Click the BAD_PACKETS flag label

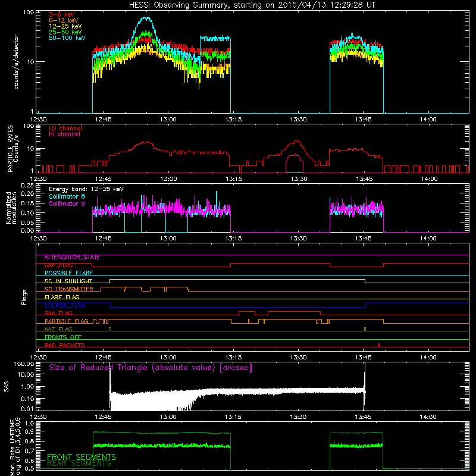65,345
